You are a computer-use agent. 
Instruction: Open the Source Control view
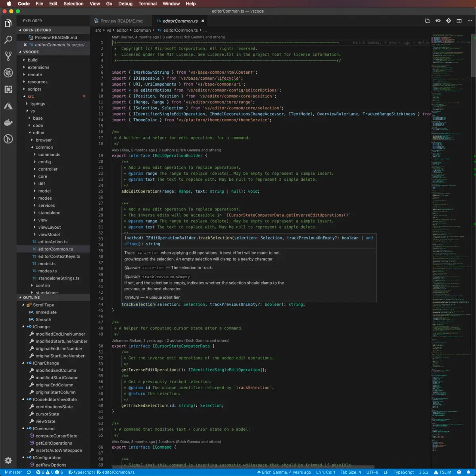click(x=8, y=56)
